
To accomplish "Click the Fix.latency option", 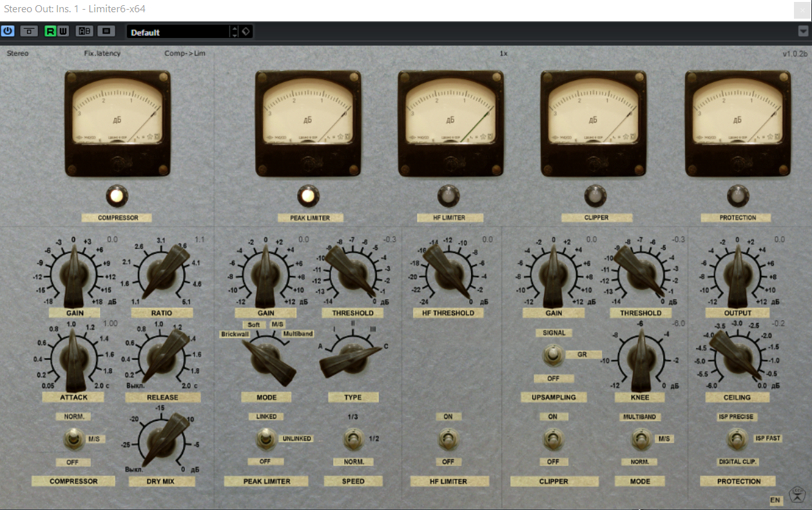I will click(102, 54).
